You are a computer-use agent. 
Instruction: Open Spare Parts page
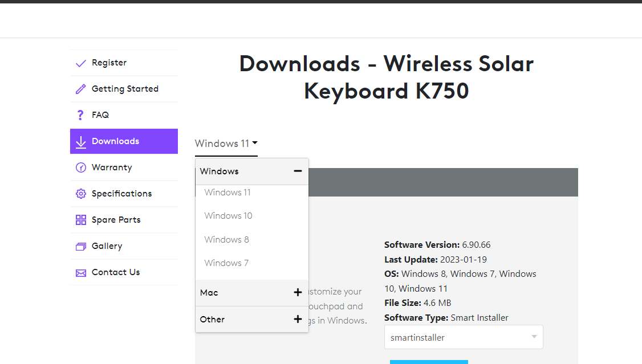124,220
